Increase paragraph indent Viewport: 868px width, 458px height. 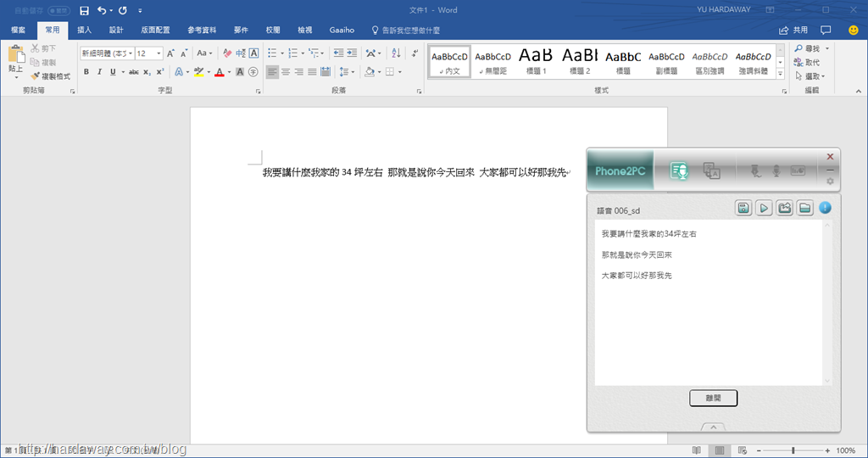(352, 53)
